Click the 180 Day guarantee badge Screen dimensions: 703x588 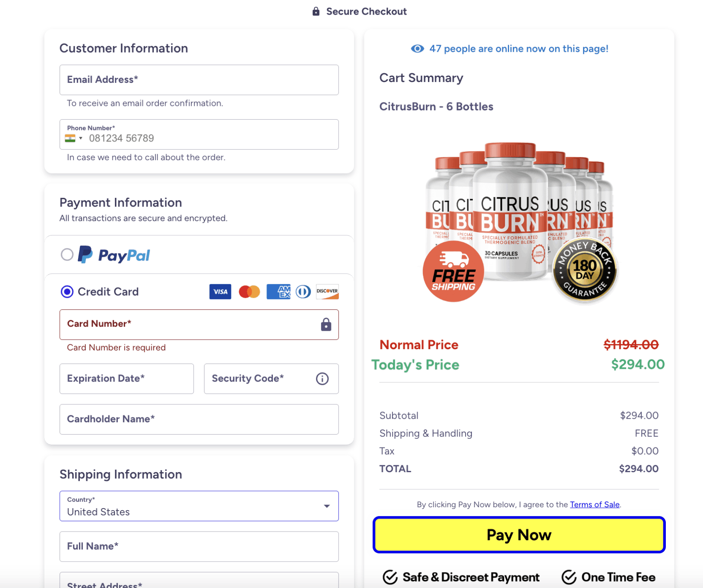[584, 270]
